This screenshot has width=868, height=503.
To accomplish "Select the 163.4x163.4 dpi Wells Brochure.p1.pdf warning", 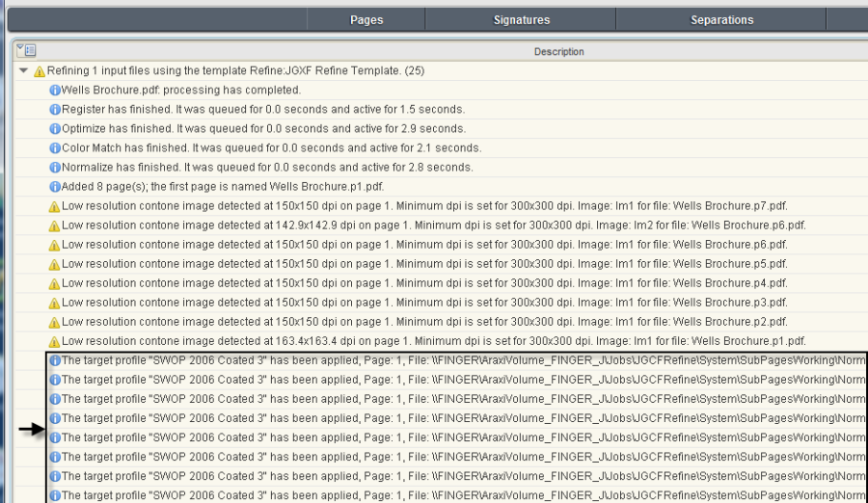I will (x=433, y=341).
